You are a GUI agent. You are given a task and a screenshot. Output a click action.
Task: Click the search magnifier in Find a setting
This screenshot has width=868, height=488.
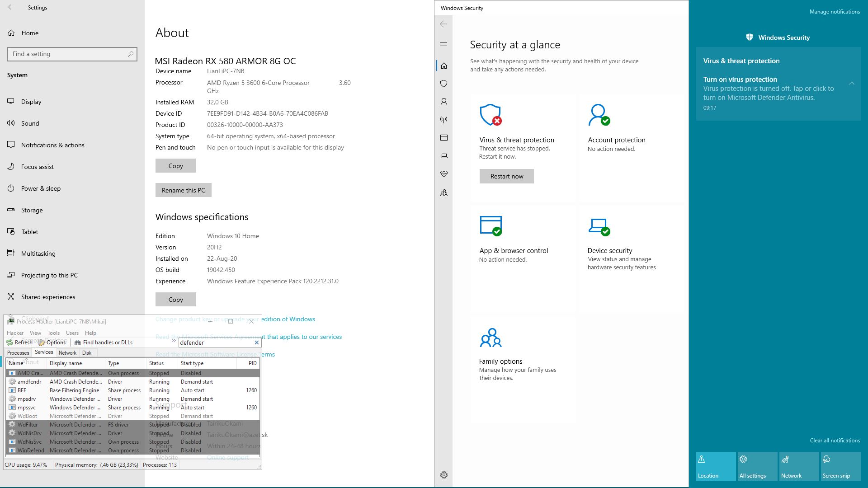click(131, 54)
